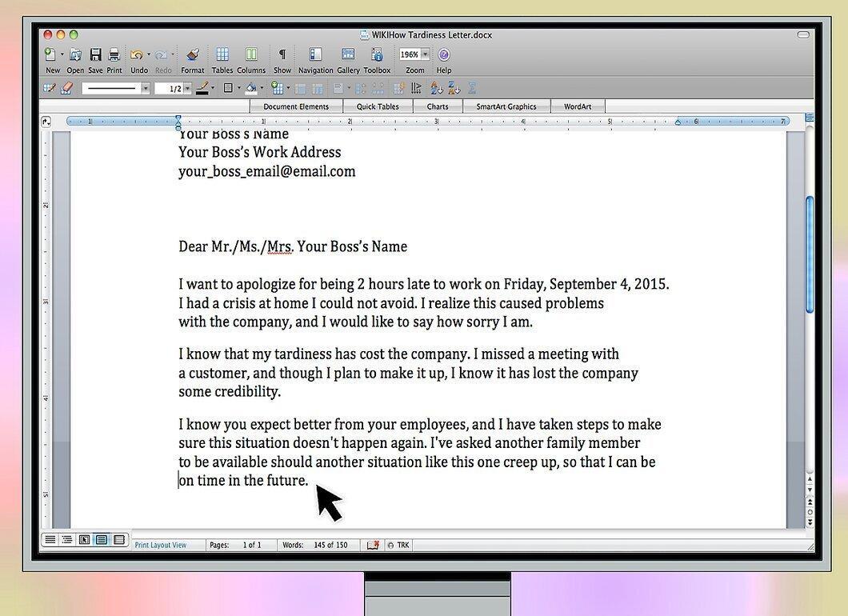848x616 pixels.
Task: Click the vertical scrollbar thumb
Action: click(x=809, y=254)
